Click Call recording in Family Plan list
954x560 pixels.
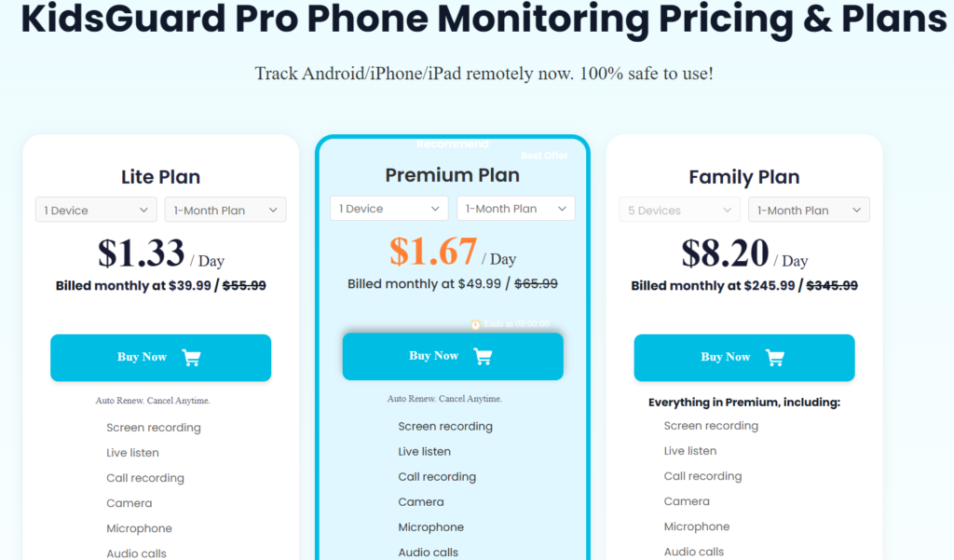tap(702, 476)
